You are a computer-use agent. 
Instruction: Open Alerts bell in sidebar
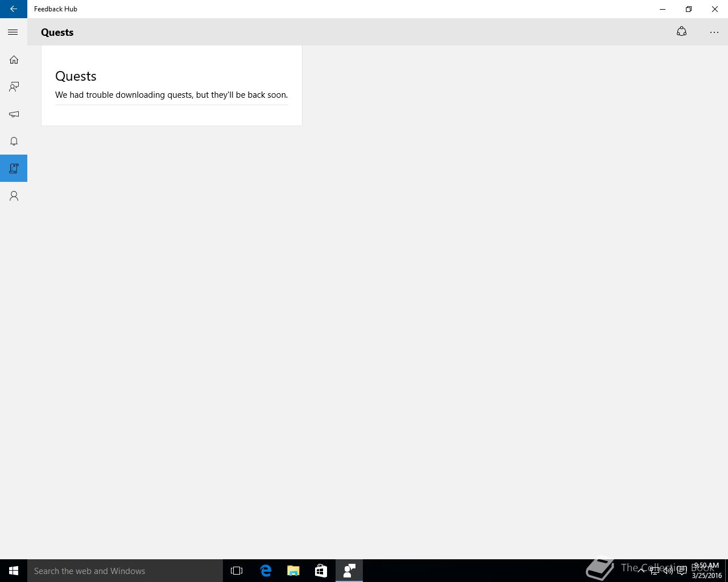coord(14,142)
